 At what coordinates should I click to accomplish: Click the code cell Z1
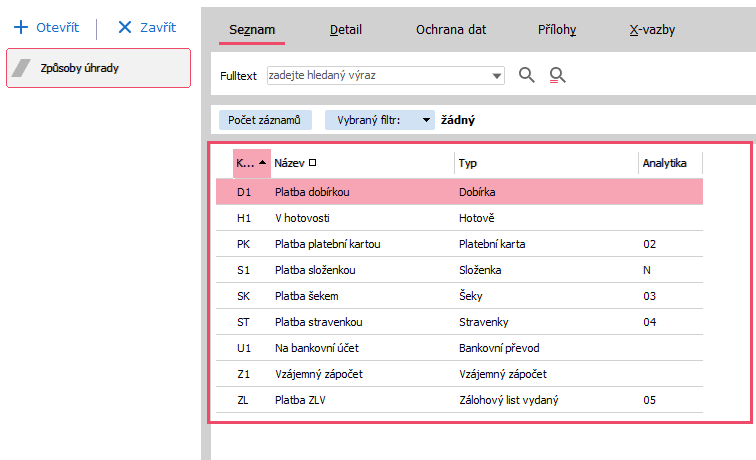tap(243, 374)
